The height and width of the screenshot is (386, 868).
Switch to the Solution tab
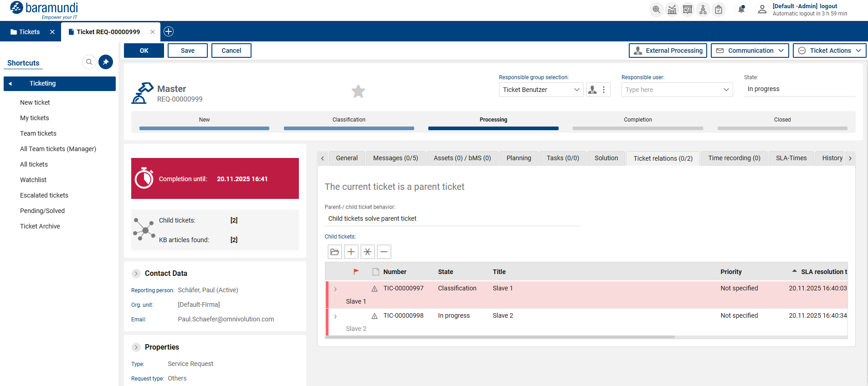tap(606, 158)
